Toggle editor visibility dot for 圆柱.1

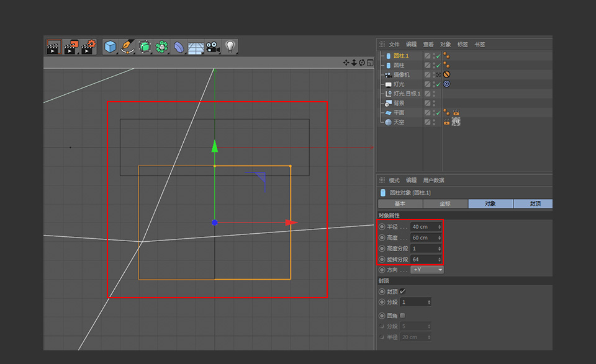pyautogui.click(x=433, y=54)
